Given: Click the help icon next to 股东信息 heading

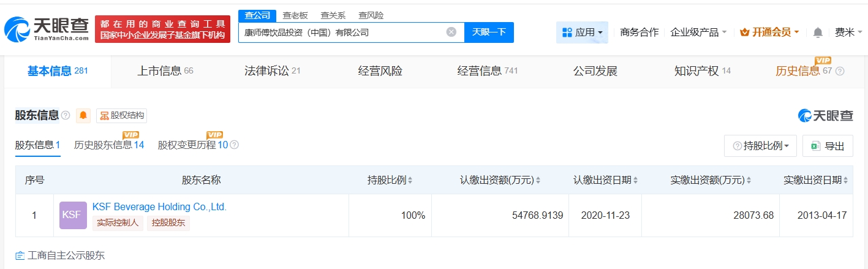Looking at the screenshot, I should pyautogui.click(x=66, y=115).
